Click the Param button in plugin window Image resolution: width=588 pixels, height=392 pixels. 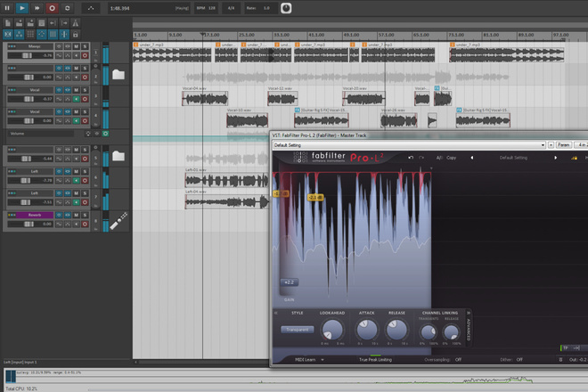564,145
